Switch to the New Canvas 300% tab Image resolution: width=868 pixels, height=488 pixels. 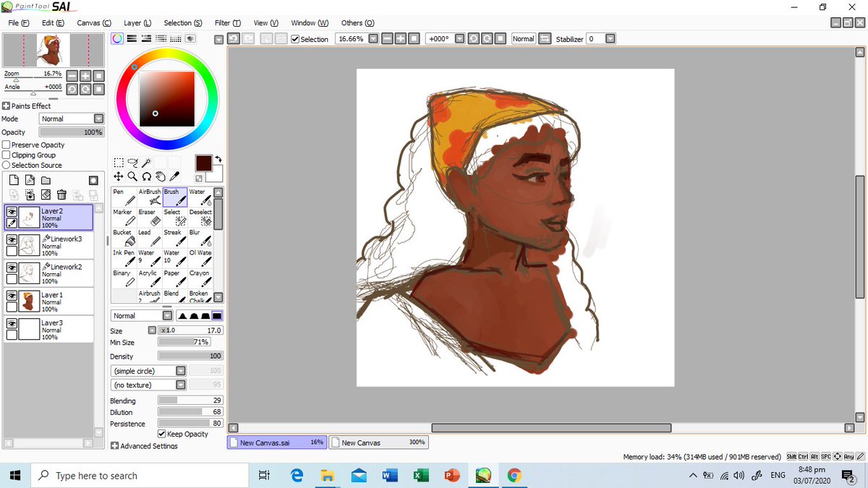point(378,442)
